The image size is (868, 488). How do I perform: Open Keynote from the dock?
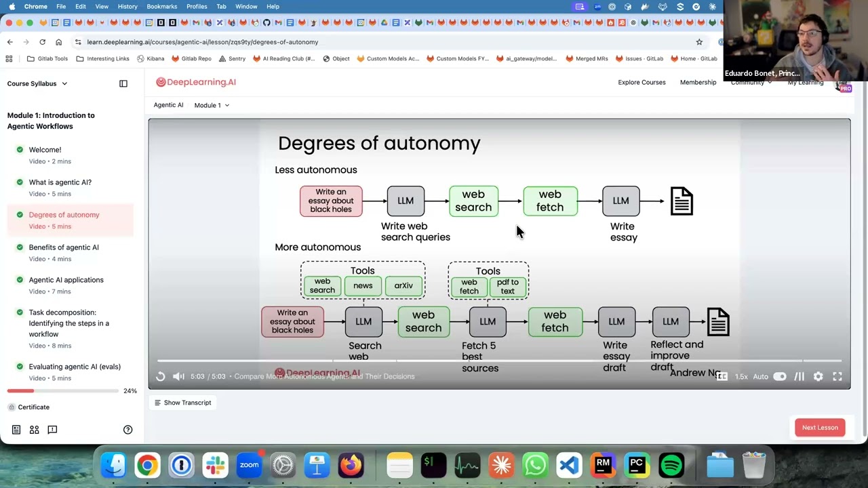point(317,465)
